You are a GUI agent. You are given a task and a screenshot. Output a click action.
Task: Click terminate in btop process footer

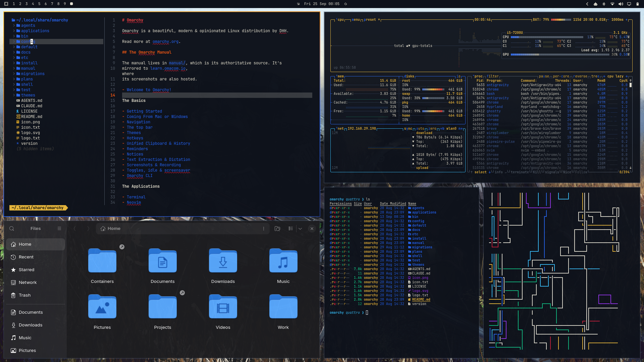(520, 172)
